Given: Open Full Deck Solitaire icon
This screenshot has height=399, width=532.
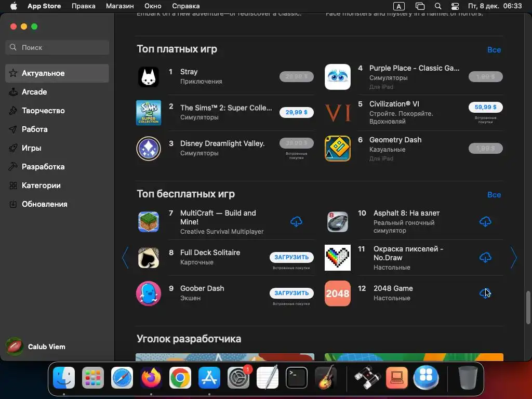Looking at the screenshot, I should (x=149, y=258).
